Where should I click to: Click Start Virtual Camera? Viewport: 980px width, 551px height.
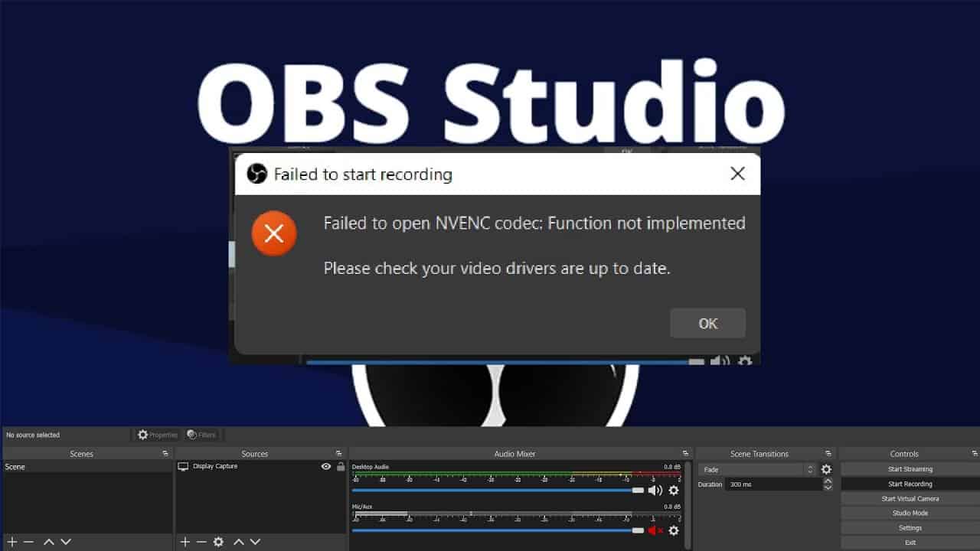tap(910, 498)
